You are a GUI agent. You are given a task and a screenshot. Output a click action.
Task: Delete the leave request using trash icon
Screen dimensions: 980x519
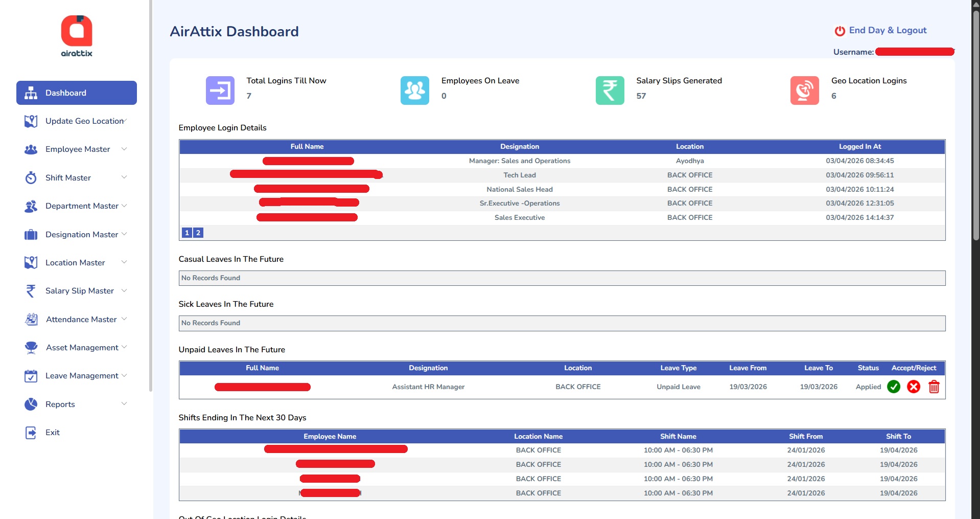(x=934, y=387)
